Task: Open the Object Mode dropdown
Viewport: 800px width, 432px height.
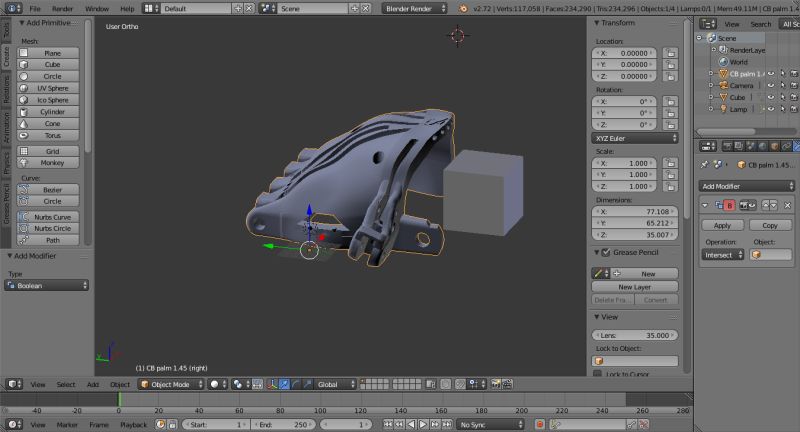Action: tap(171, 384)
